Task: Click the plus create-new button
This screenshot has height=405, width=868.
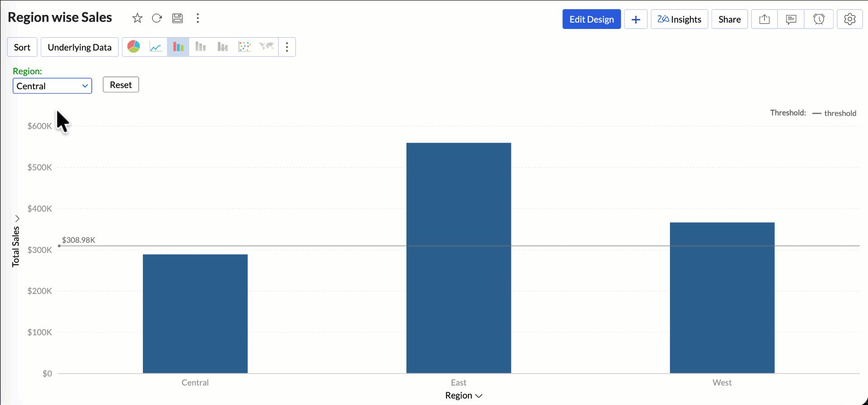Action: coord(636,19)
